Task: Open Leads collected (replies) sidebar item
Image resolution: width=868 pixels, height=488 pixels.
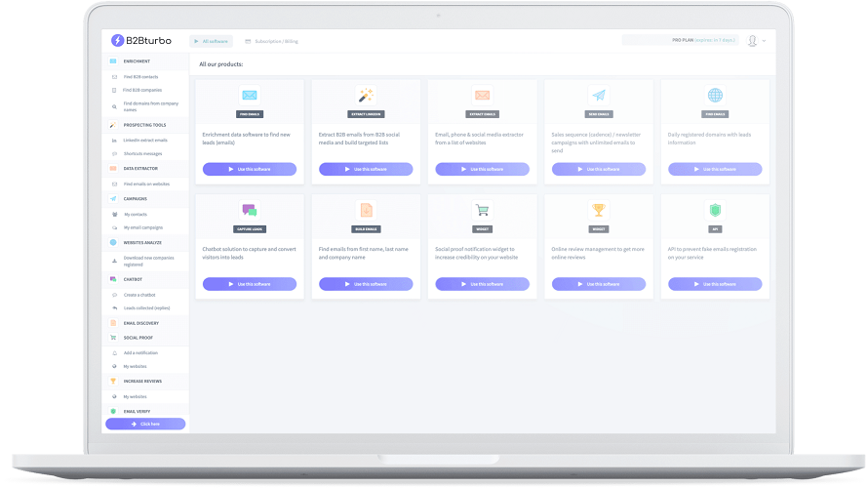Action: pyautogui.click(x=146, y=308)
